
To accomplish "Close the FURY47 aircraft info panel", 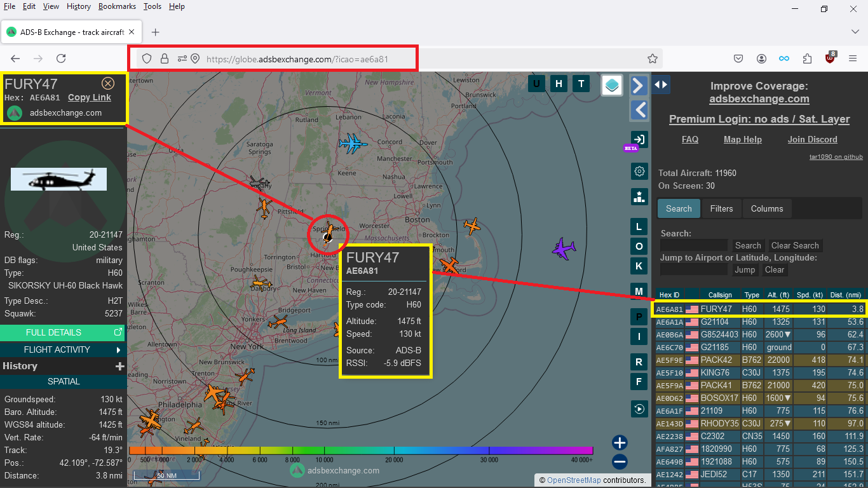I will 108,83.
